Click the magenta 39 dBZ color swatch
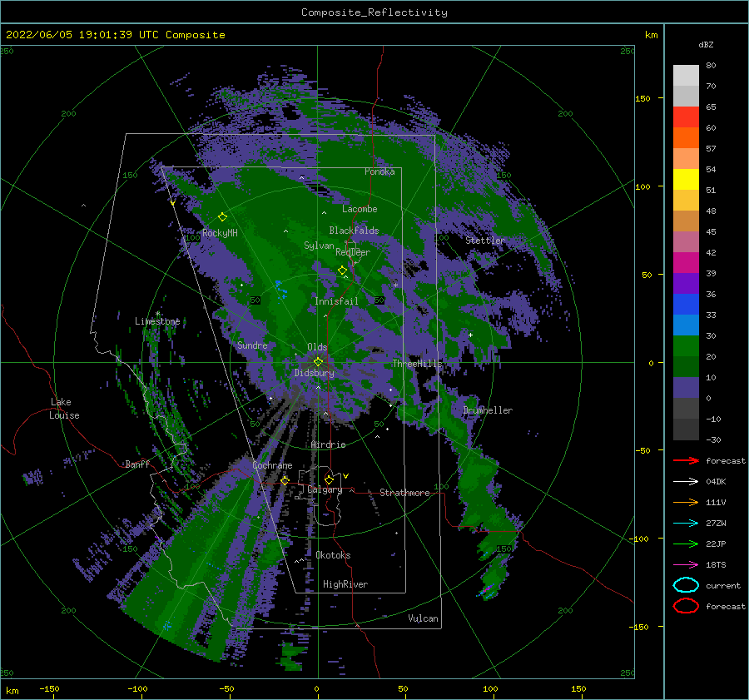This screenshot has height=700, width=749. pos(686,263)
